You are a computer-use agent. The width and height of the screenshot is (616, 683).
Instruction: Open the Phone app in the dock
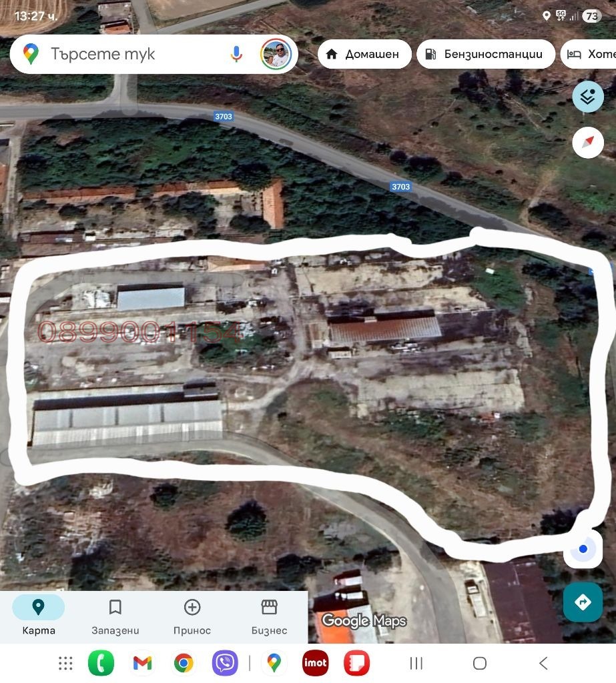(101, 663)
